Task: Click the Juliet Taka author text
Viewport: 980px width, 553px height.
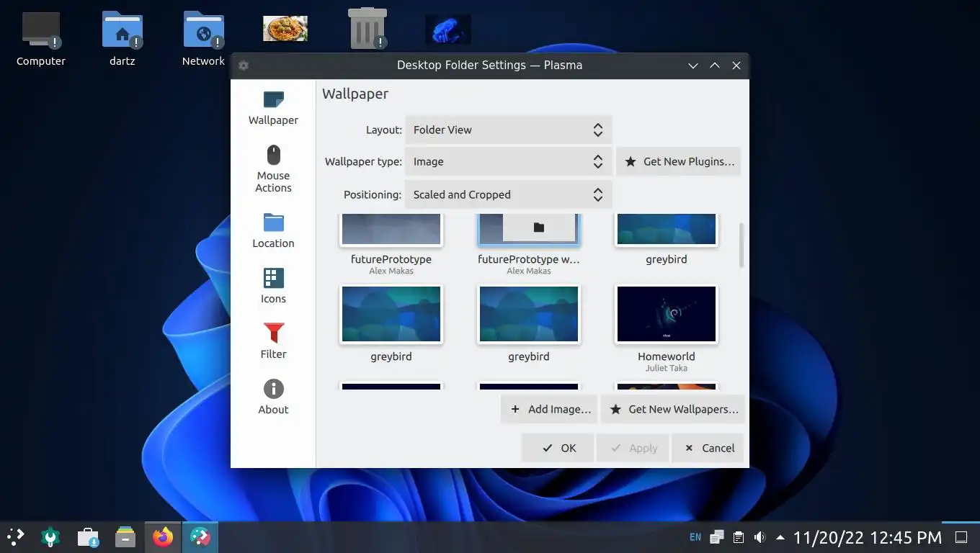Action: tap(667, 368)
